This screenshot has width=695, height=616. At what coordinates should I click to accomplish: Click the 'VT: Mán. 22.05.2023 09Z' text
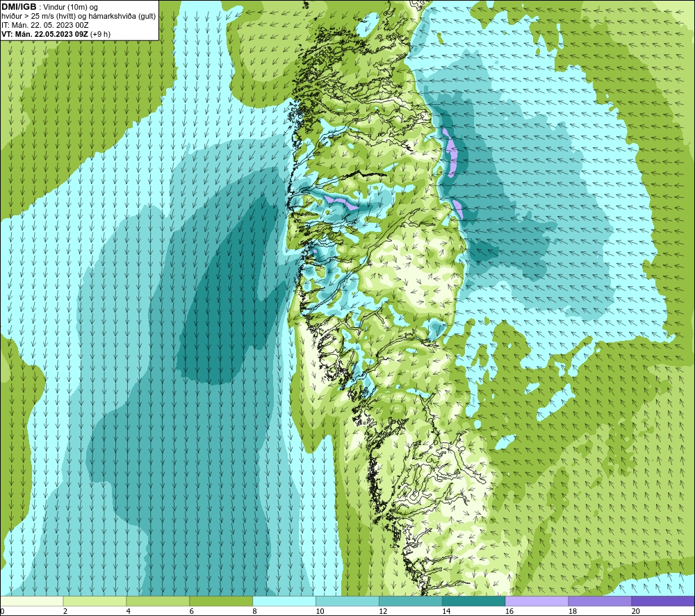[44, 34]
